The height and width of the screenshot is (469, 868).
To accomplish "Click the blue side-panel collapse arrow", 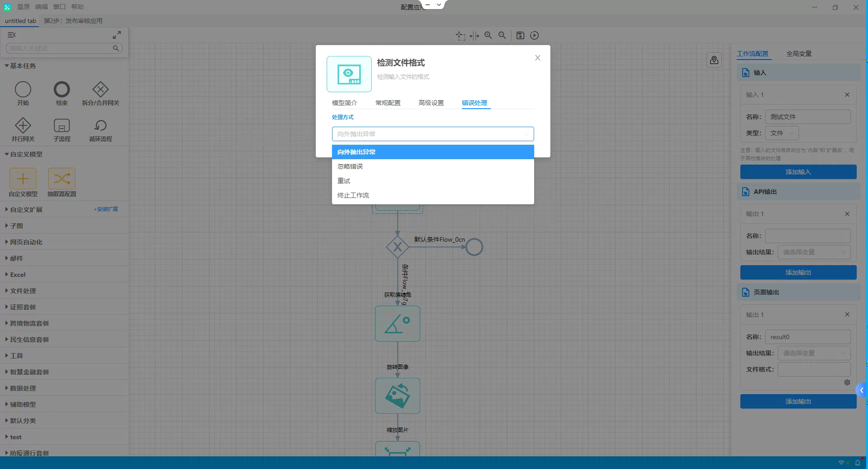I will (x=861, y=390).
